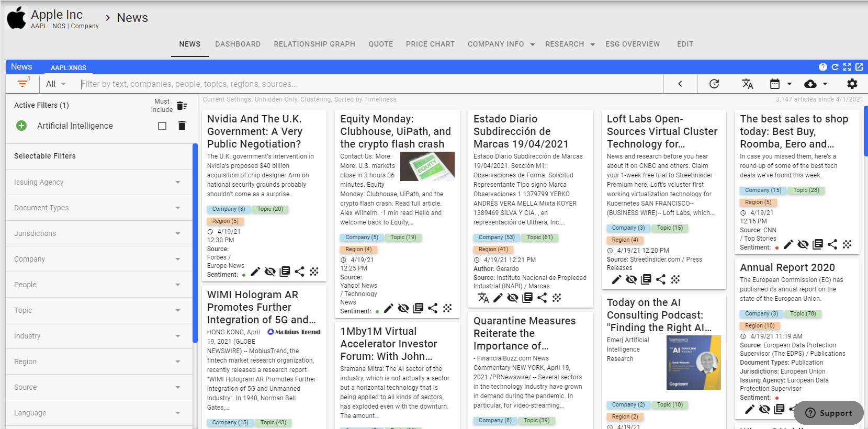Expand the Document Types filter
Image resolution: width=868 pixels, height=429 pixels.
[99, 208]
